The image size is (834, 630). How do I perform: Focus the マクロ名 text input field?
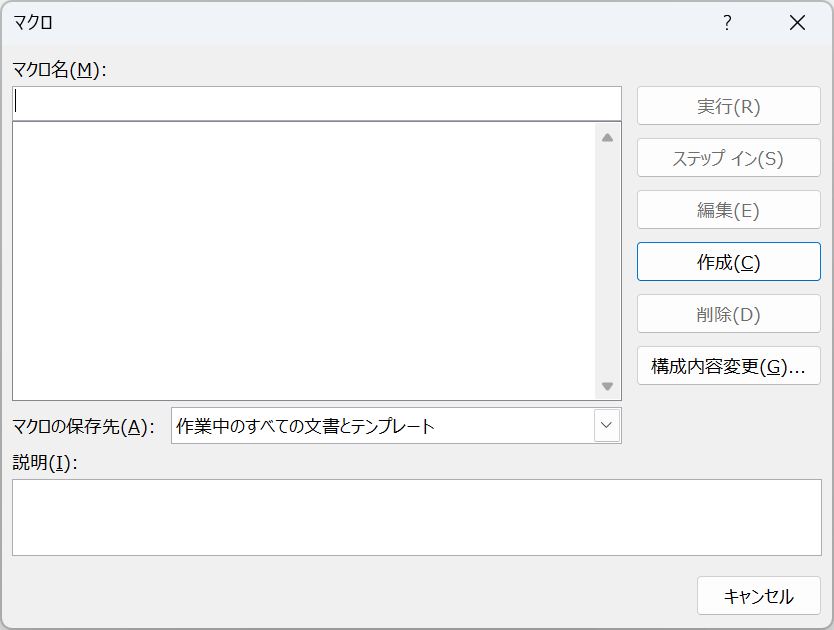point(316,103)
